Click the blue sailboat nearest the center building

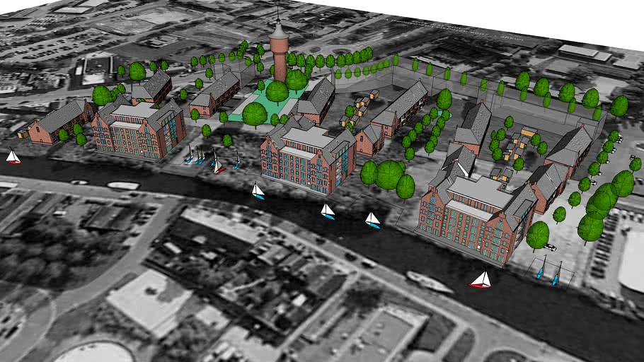click(258, 191)
